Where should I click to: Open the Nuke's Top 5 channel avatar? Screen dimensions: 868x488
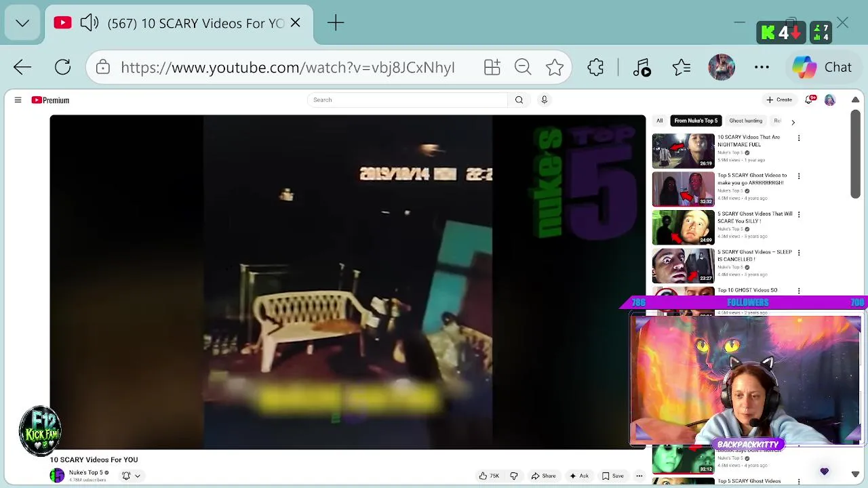(x=57, y=476)
